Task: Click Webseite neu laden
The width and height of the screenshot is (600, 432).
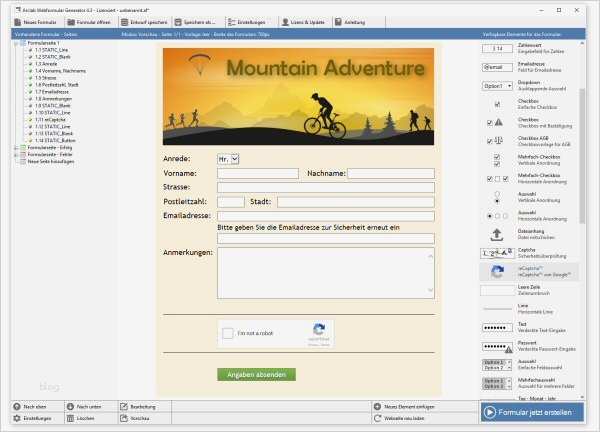Action: coord(399,419)
